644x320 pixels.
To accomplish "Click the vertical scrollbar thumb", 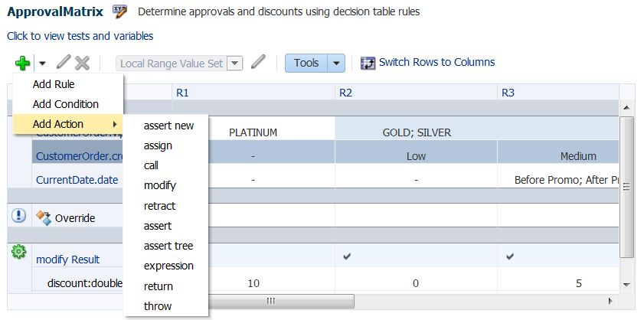I will pyautogui.click(x=626, y=187).
